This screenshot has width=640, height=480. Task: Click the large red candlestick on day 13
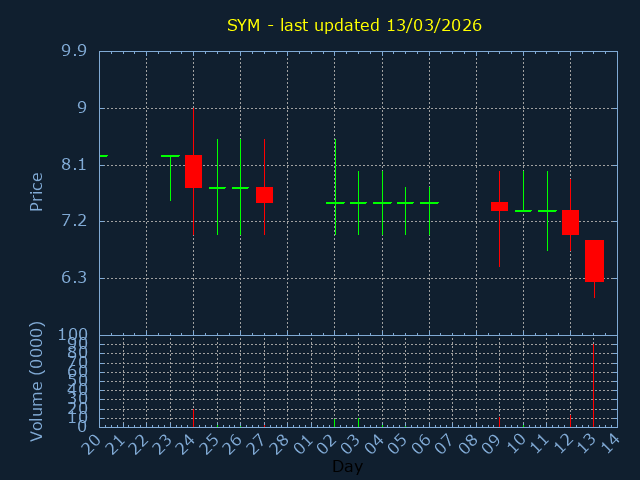pyautogui.click(x=594, y=261)
